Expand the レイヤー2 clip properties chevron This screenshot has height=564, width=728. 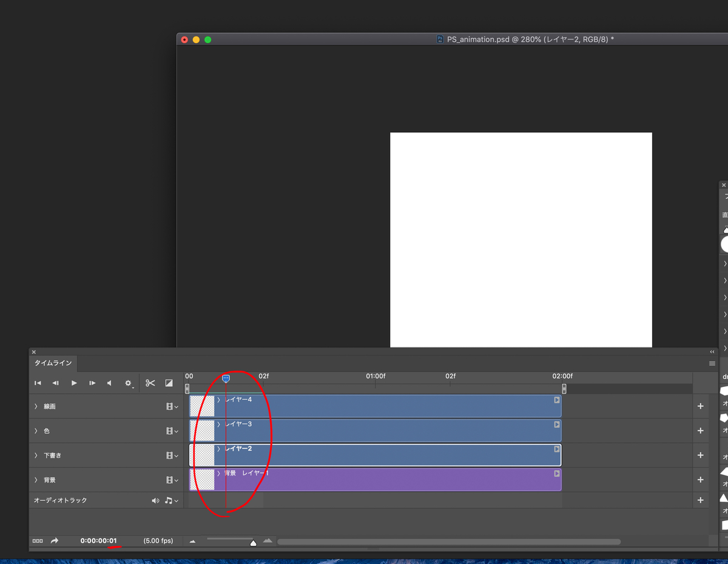[219, 449]
